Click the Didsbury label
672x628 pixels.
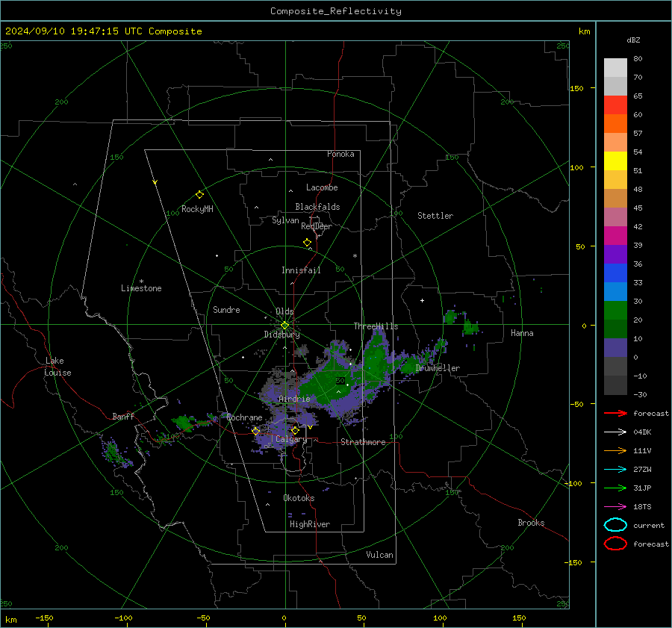(281, 335)
